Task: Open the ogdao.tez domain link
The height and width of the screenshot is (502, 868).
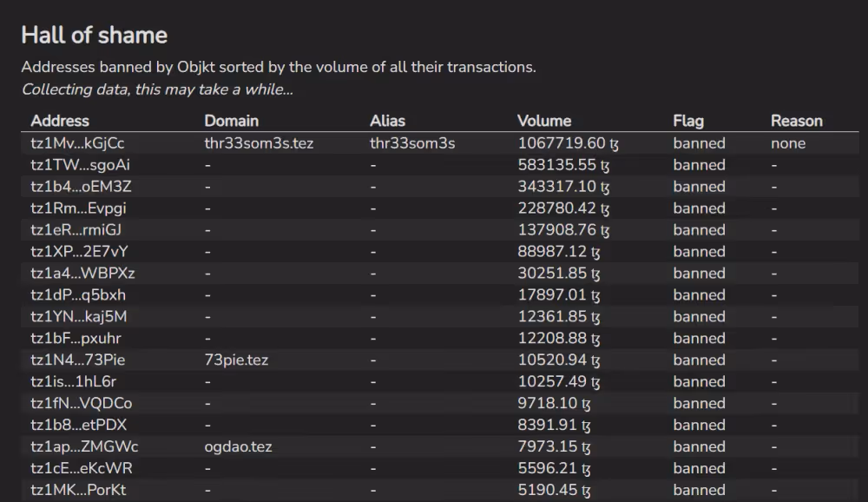Action: [238, 447]
